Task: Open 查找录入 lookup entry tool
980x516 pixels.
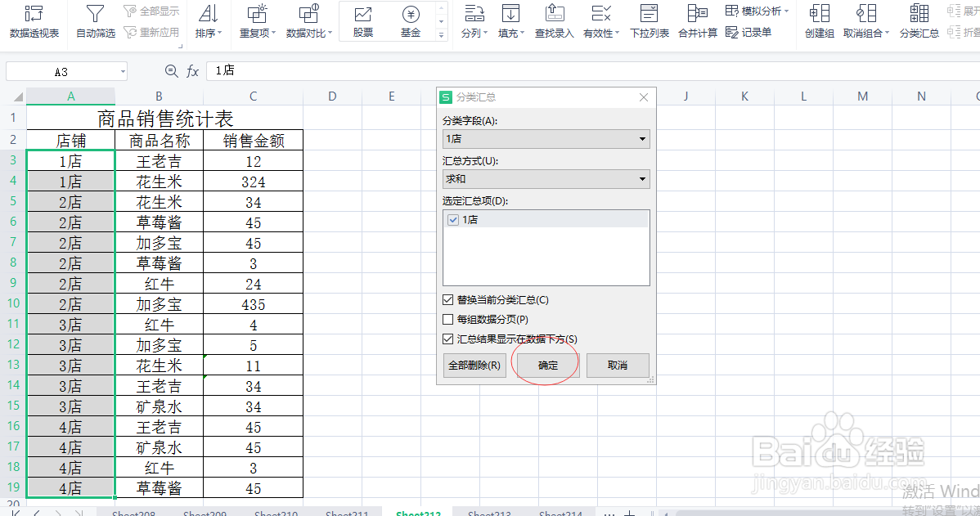Action: pos(554,20)
